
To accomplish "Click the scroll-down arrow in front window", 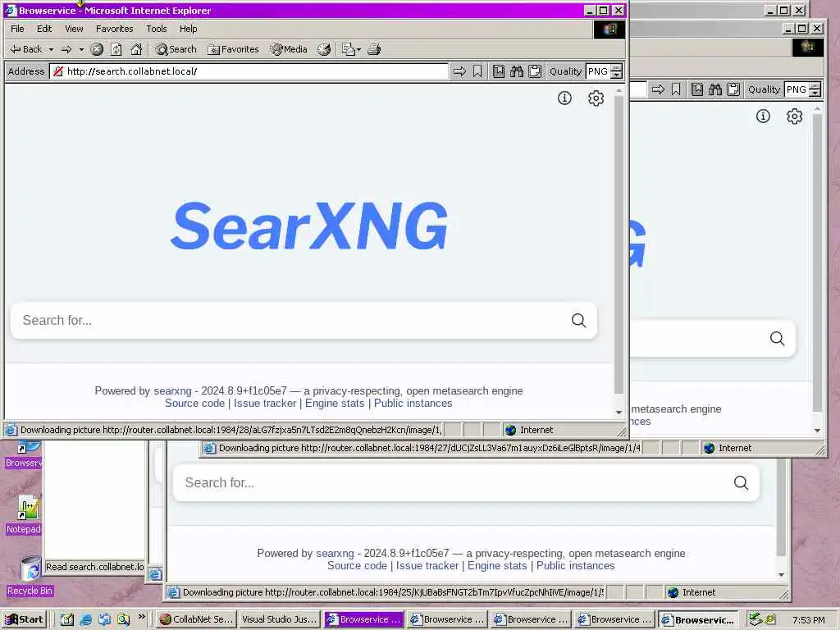I will pyautogui.click(x=619, y=413).
